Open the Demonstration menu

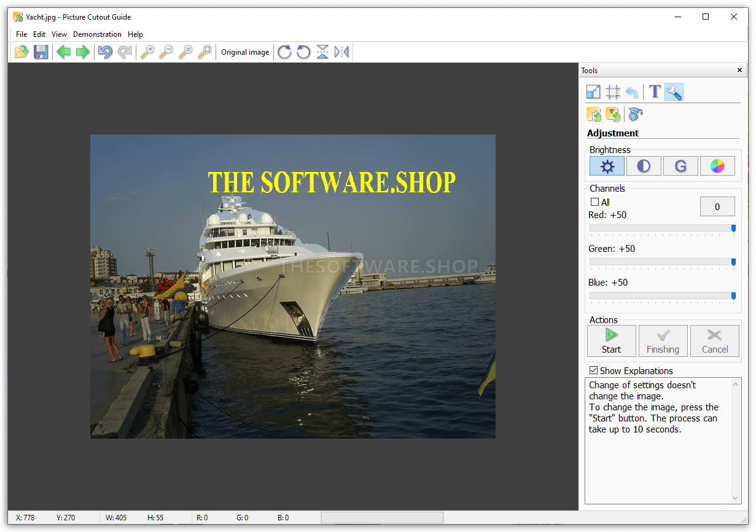(x=97, y=34)
